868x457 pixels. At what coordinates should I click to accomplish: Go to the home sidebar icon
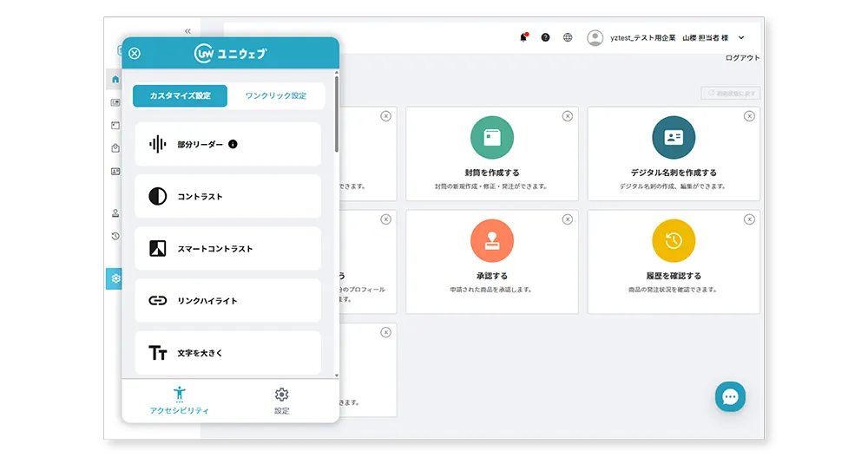115,79
